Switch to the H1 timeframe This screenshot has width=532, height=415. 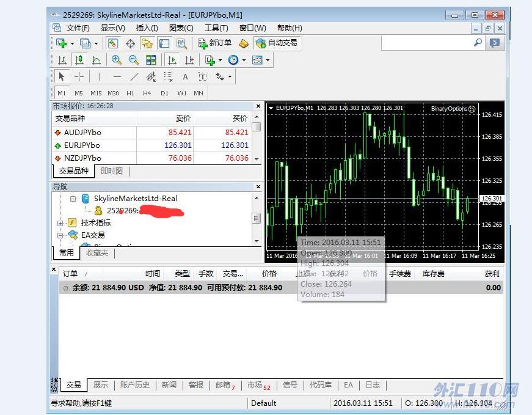(x=130, y=93)
